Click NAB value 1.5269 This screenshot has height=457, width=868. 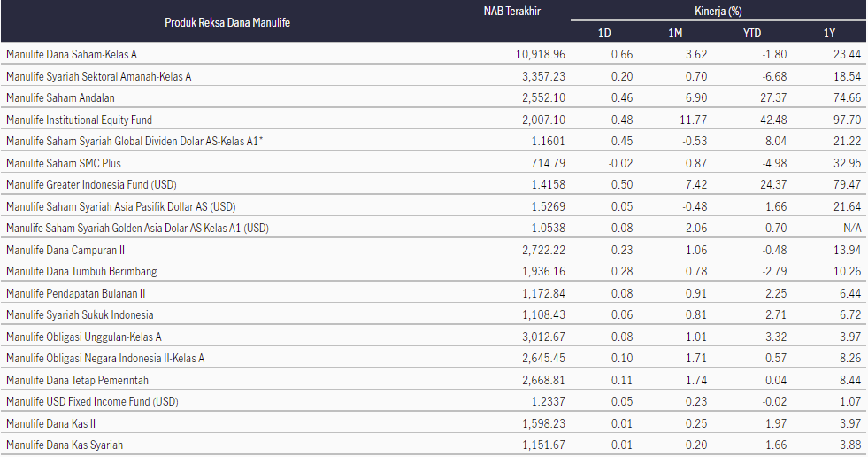548,206
